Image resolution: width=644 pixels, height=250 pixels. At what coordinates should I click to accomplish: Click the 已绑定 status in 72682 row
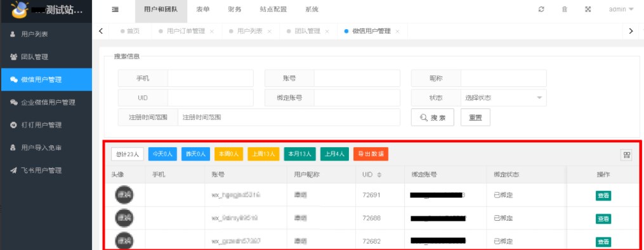[x=503, y=241]
